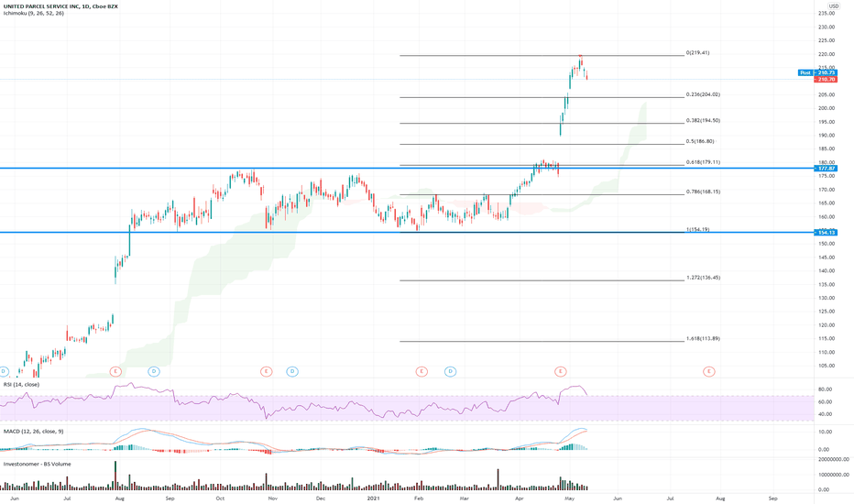854x504 pixels.
Task: Click the May label on the time axis
Action: point(569,498)
